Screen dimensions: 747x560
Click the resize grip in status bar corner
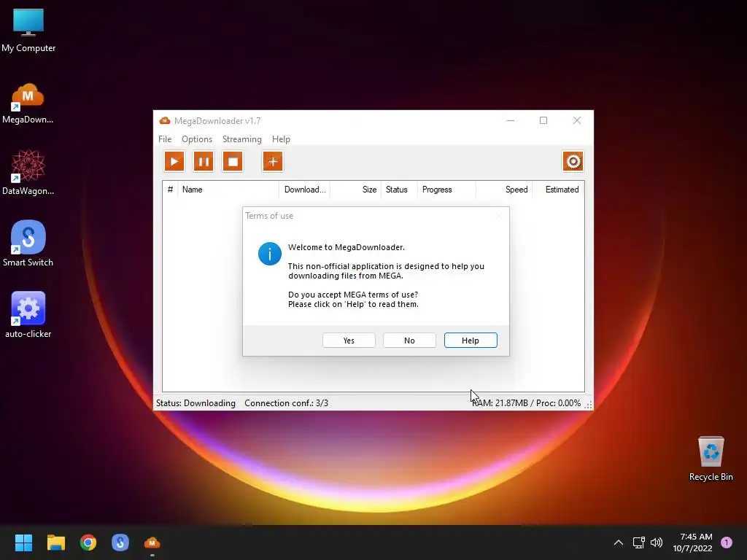[x=589, y=405]
